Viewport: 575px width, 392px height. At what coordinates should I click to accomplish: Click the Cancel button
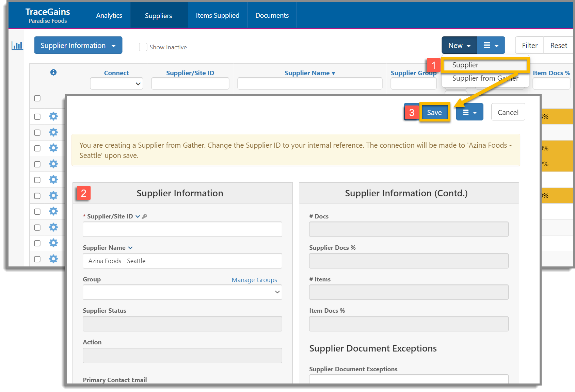click(508, 112)
